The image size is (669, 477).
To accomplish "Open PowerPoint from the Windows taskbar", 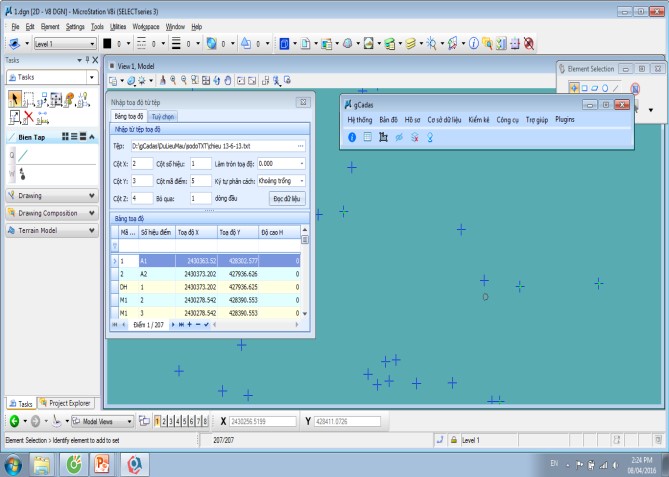I will pos(102,463).
